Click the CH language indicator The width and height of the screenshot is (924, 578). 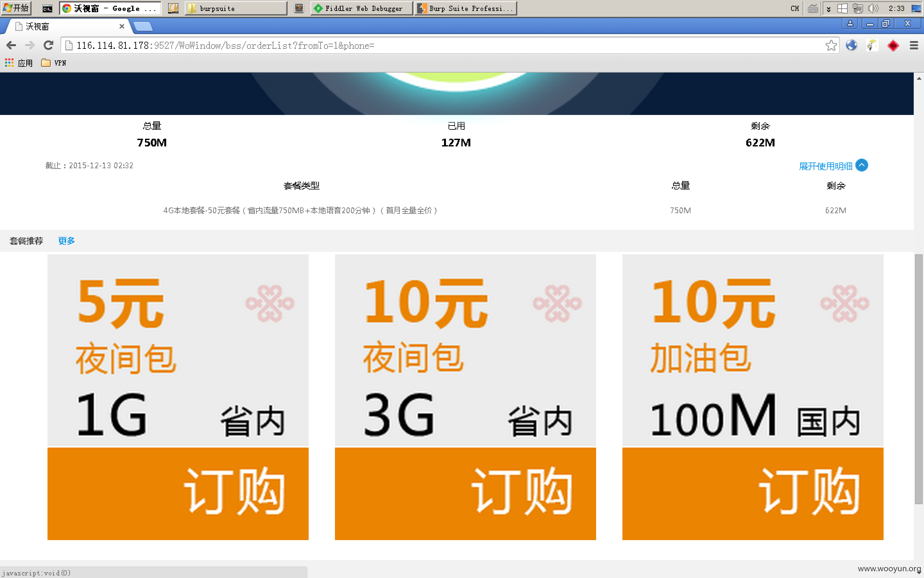[x=795, y=8]
